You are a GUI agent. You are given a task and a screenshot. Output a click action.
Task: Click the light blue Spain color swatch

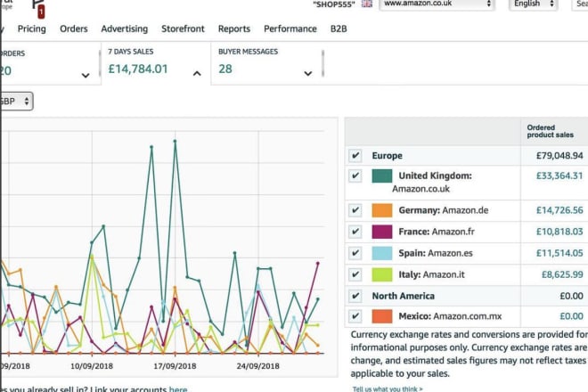381,253
